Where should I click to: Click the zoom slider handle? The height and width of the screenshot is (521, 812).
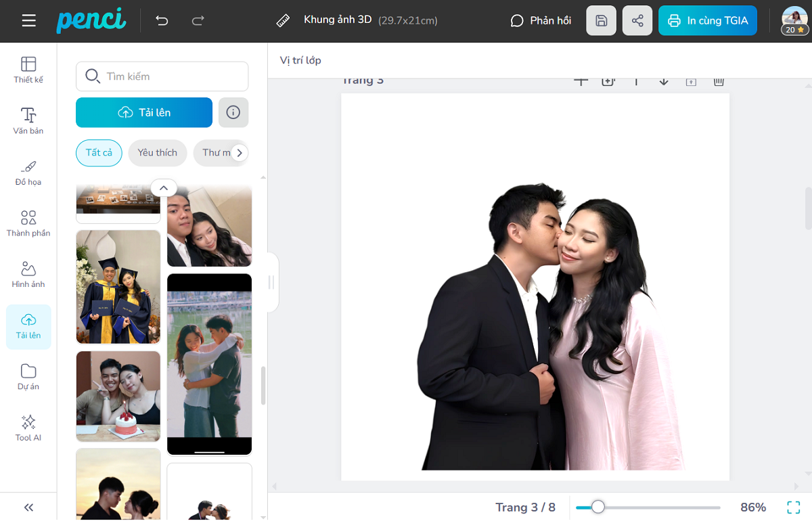(x=597, y=507)
